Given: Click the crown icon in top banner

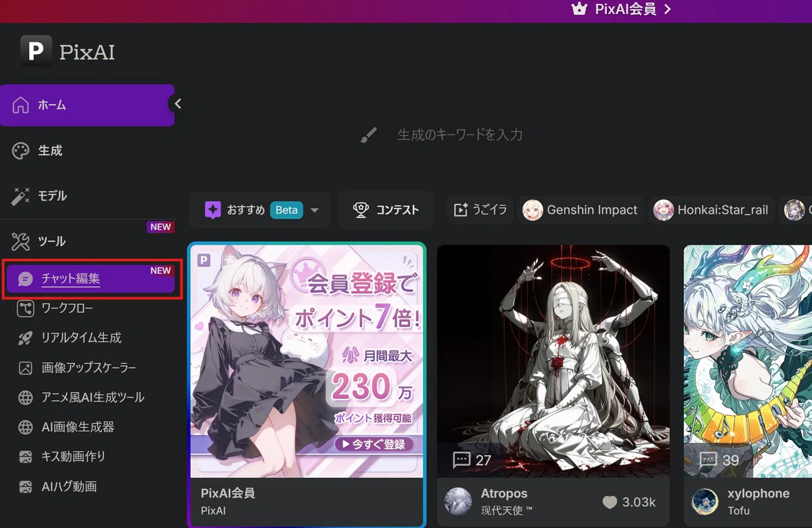Looking at the screenshot, I should pos(579,9).
